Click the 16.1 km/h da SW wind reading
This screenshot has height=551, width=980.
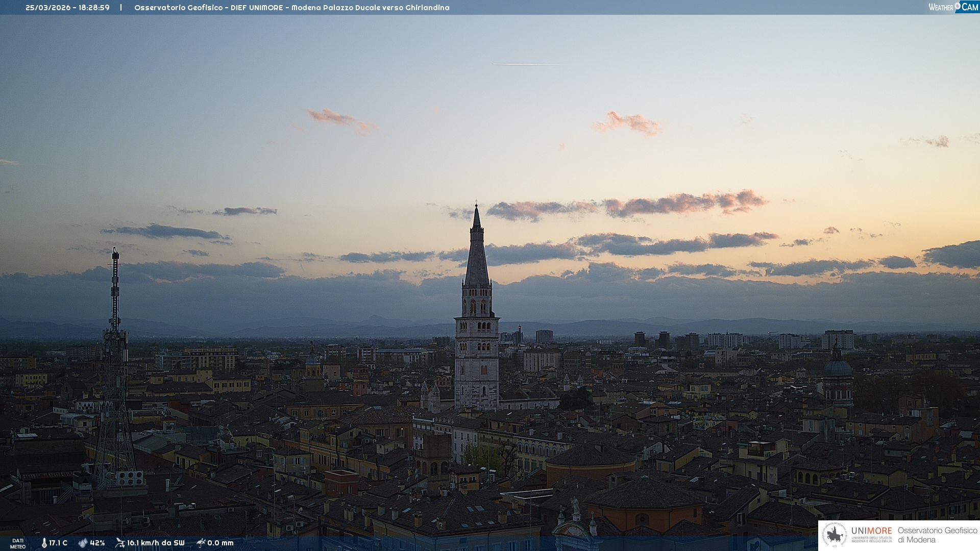(156, 543)
